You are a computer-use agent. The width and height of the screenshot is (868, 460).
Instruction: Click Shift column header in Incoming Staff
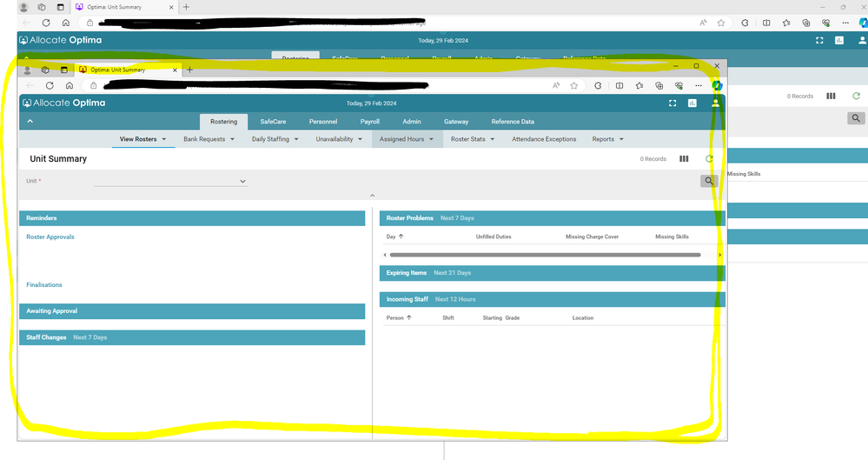click(x=448, y=318)
